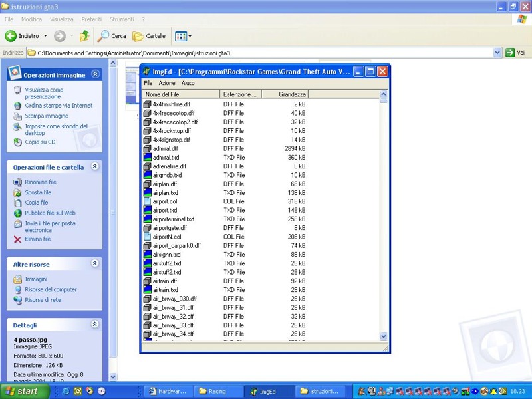532x399 pixels.
Task: Select airport_carpark0.dff in the list
Action: 176,245
